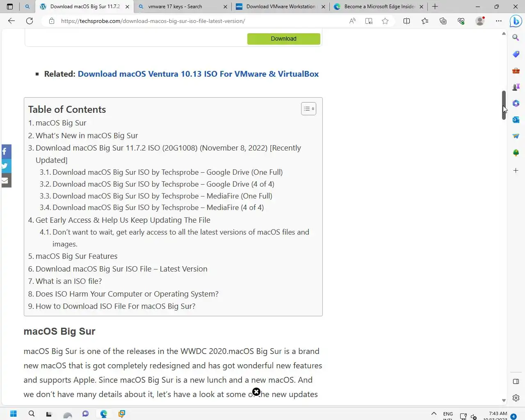Go to section 3.3 MediaFire (One Full)
This screenshot has width=525, height=420.
point(162,196)
